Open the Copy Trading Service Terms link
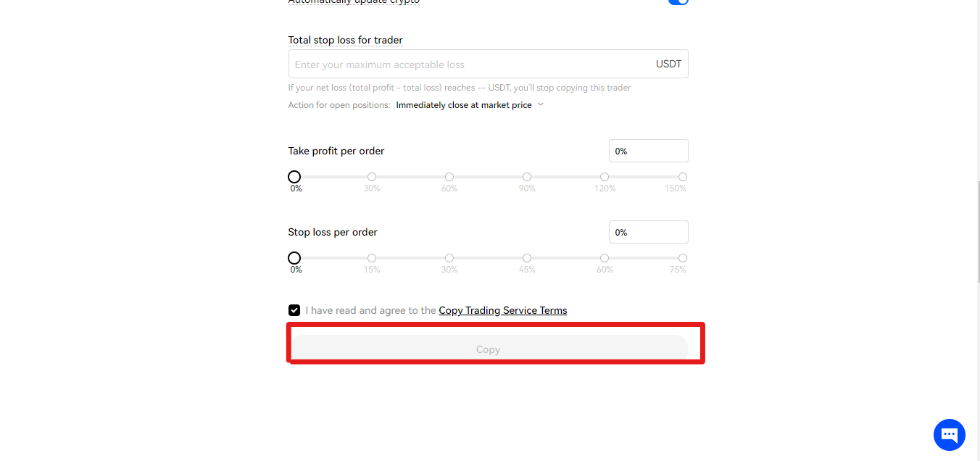980x461 pixels. [x=503, y=310]
